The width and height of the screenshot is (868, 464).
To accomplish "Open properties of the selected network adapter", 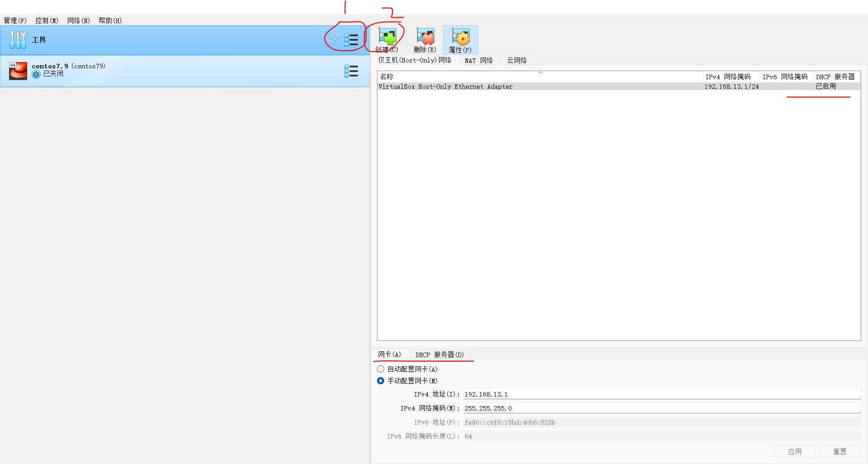I will click(x=460, y=39).
